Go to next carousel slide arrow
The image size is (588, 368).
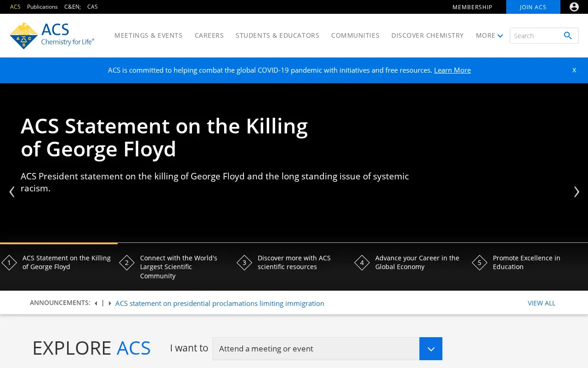click(x=577, y=191)
